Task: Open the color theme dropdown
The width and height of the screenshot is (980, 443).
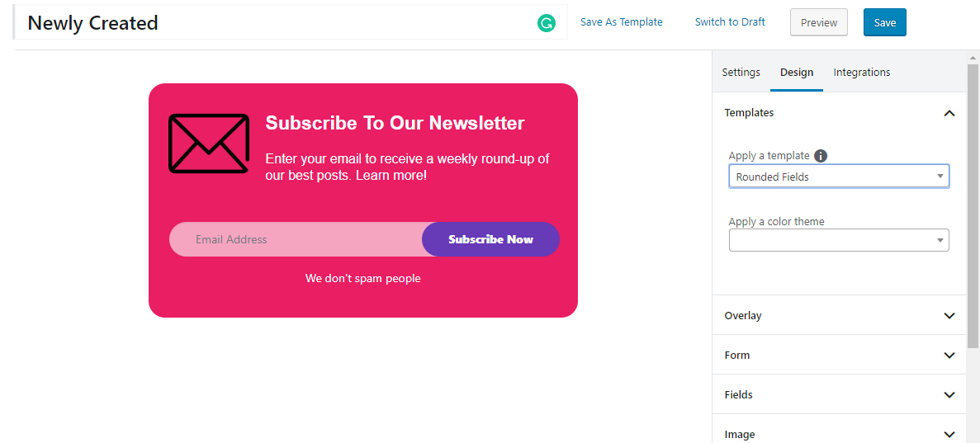Action: [838, 240]
